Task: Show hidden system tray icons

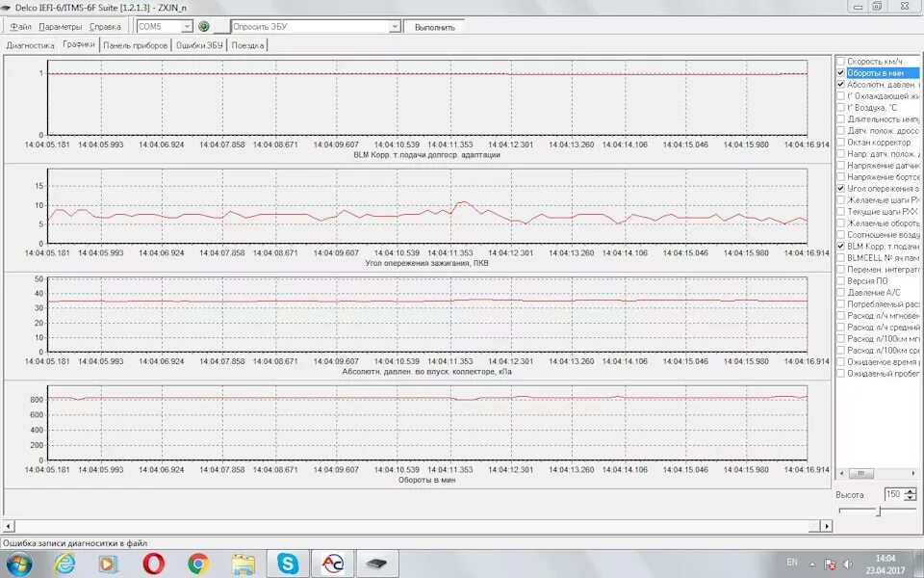Action: pyautogui.click(x=812, y=564)
